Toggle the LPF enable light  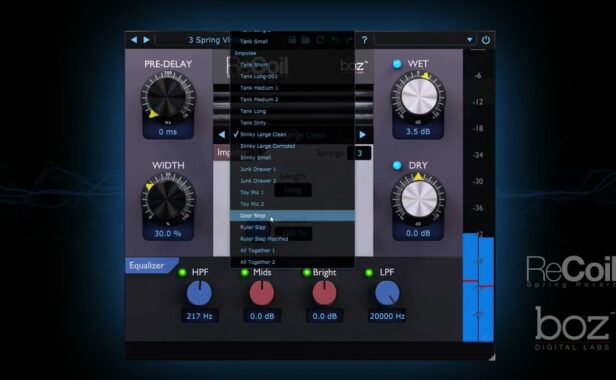coord(368,272)
